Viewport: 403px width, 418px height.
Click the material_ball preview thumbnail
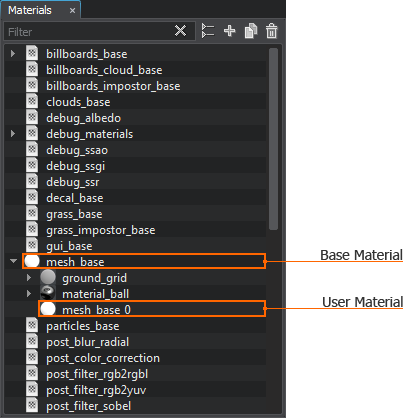[48, 294]
